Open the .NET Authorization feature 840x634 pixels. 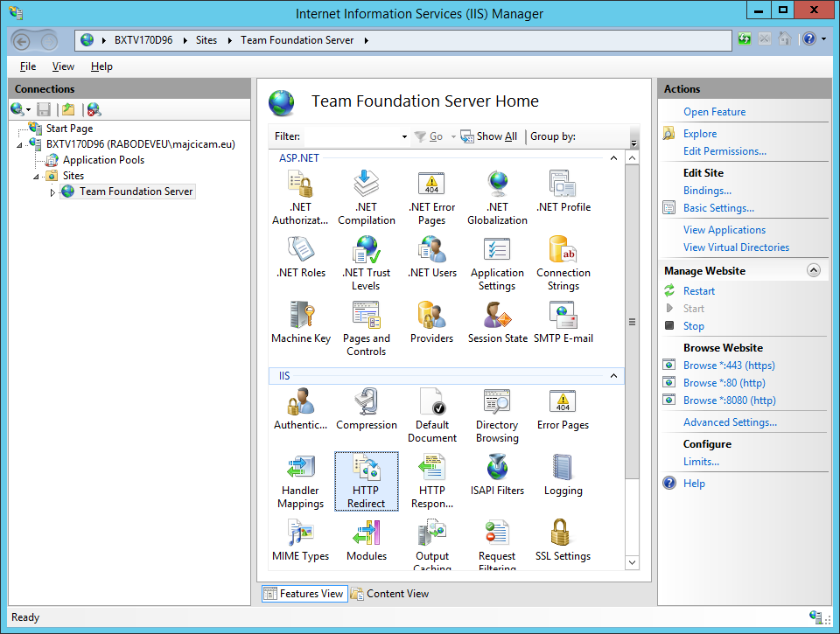point(300,199)
